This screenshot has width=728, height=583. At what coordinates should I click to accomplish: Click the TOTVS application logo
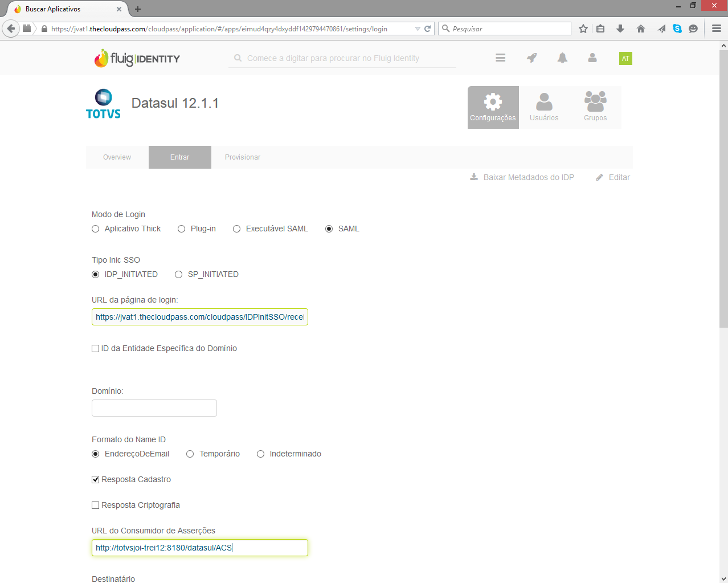tap(103, 104)
